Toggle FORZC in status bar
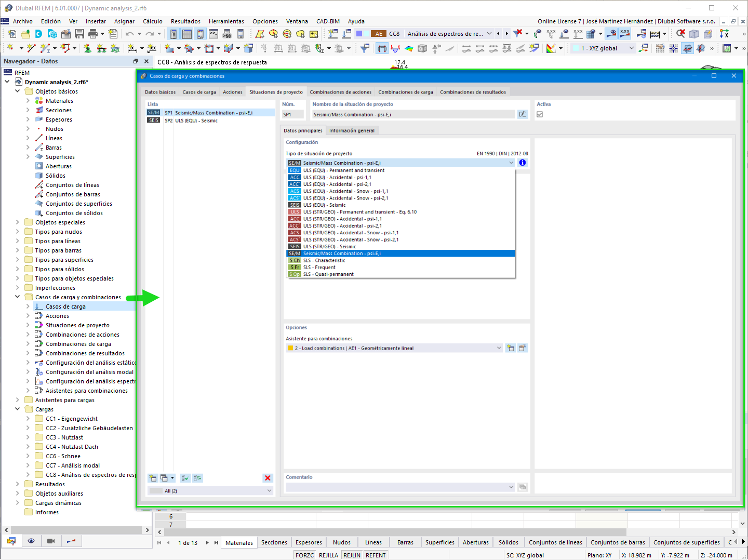748x560 pixels. pyautogui.click(x=304, y=555)
